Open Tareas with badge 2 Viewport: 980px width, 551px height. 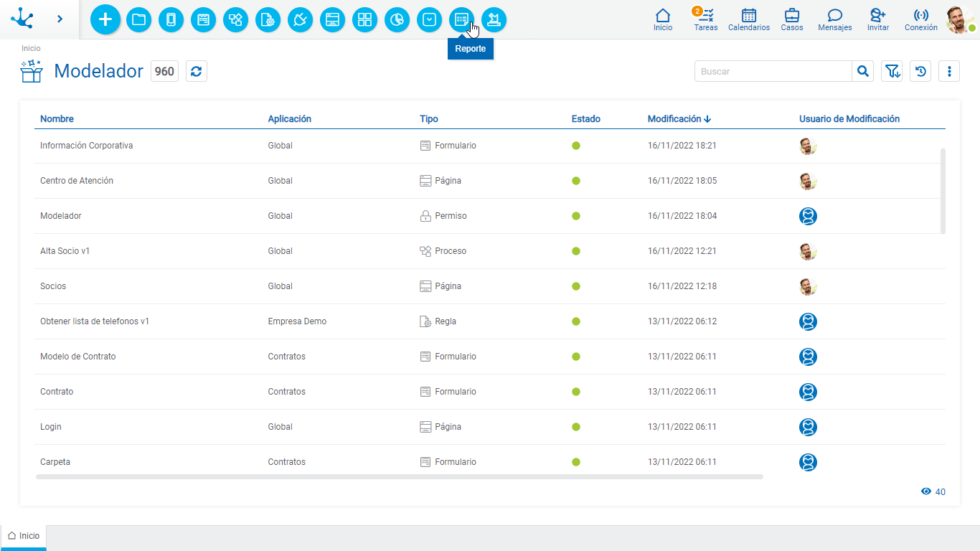[706, 19]
